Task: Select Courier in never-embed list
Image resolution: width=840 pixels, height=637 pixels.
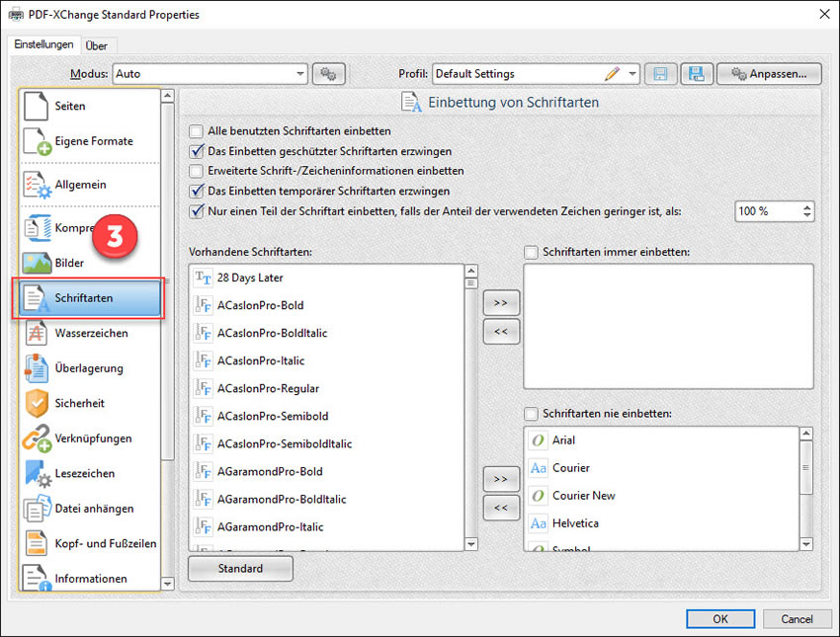Action: pyautogui.click(x=661, y=468)
